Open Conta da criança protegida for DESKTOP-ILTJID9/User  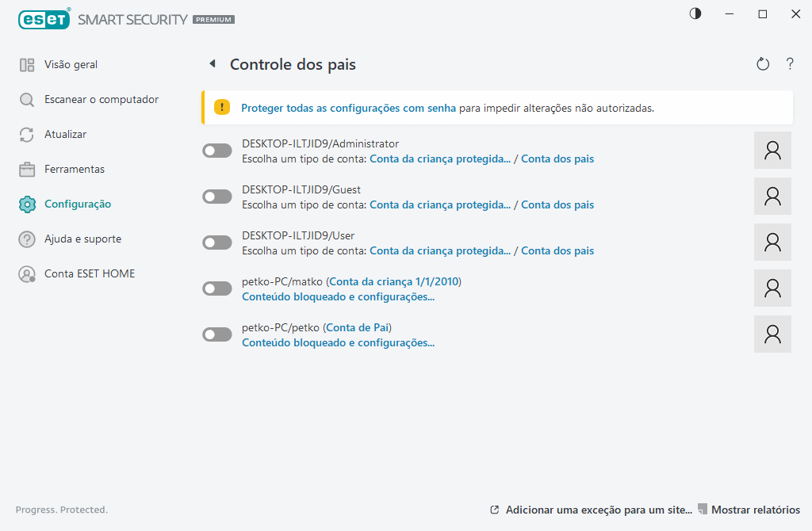coord(440,250)
